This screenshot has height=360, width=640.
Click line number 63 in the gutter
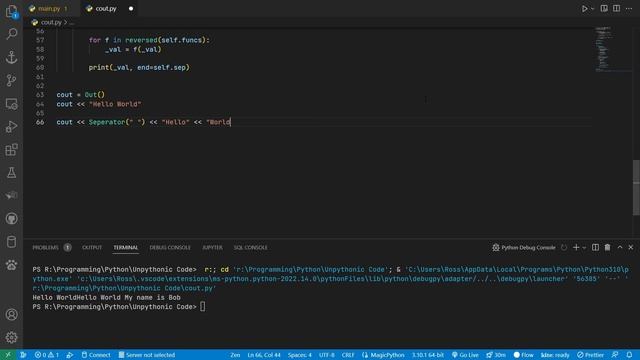40,95
